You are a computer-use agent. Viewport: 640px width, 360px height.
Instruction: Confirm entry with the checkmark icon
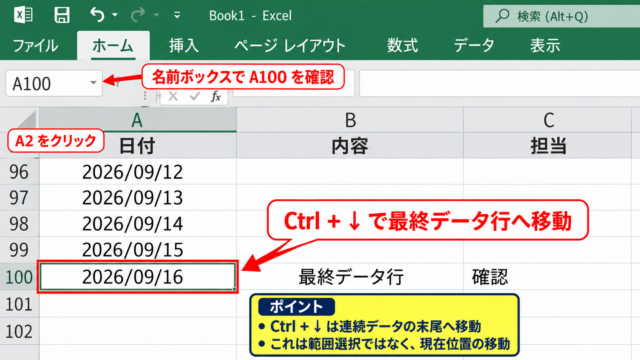pyautogui.click(x=195, y=97)
